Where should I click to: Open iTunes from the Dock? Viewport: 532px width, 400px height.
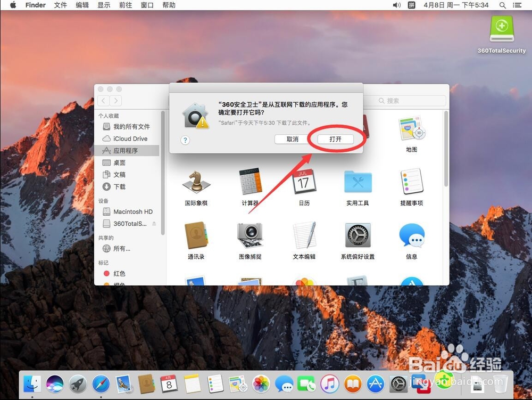[330, 383]
